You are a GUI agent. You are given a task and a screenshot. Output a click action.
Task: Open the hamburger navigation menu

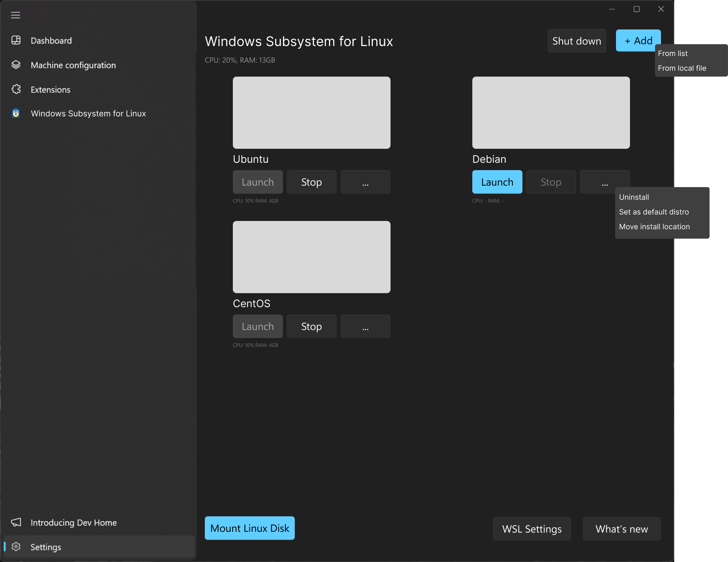tap(15, 15)
